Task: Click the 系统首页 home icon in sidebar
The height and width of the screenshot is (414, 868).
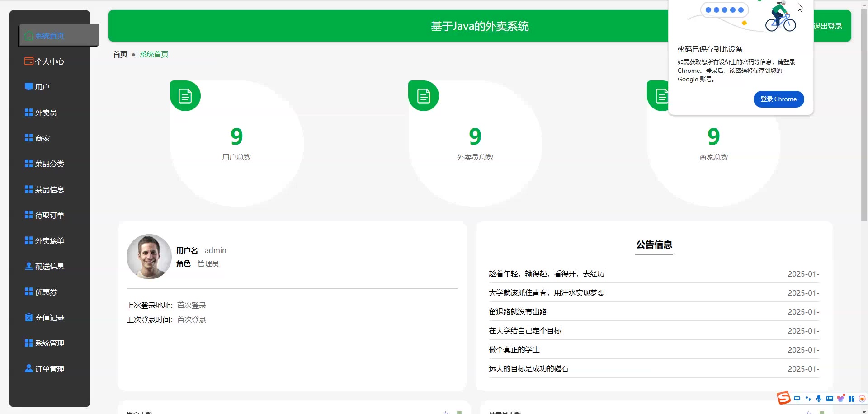Action: click(x=29, y=36)
